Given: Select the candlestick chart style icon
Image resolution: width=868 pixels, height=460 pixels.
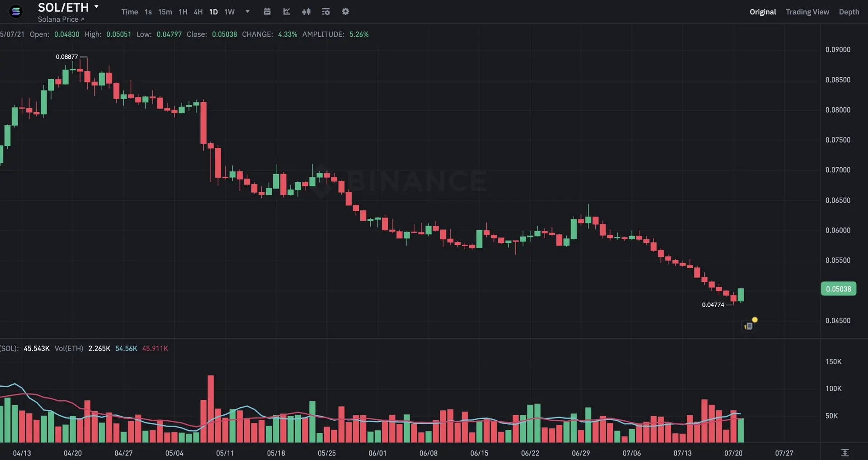Looking at the screenshot, I should (x=307, y=12).
